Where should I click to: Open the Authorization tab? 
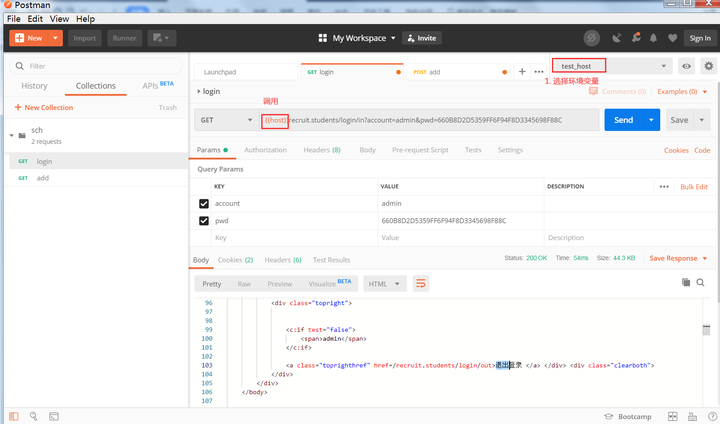tap(265, 150)
